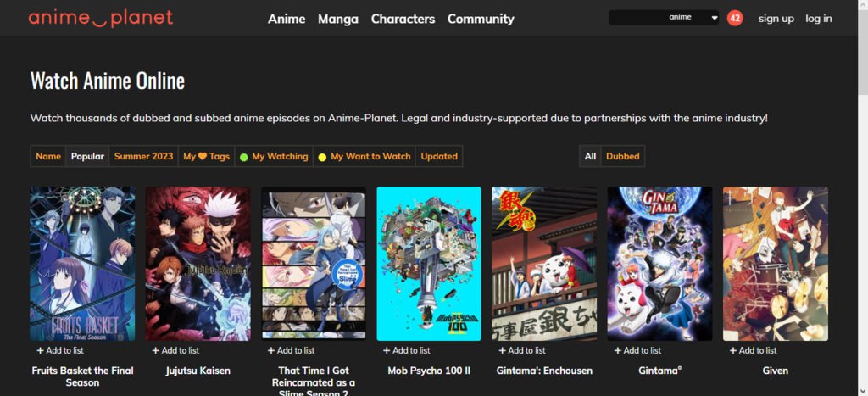Image resolution: width=868 pixels, height=396 pixels.
Task: Open the Mob Psycho 100 II title link
Action: coord(429,371)
